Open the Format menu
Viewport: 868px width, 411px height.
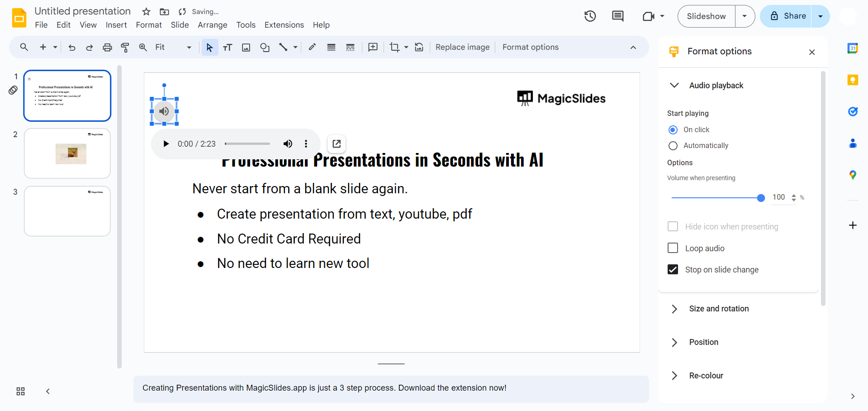tap(149, 25)
